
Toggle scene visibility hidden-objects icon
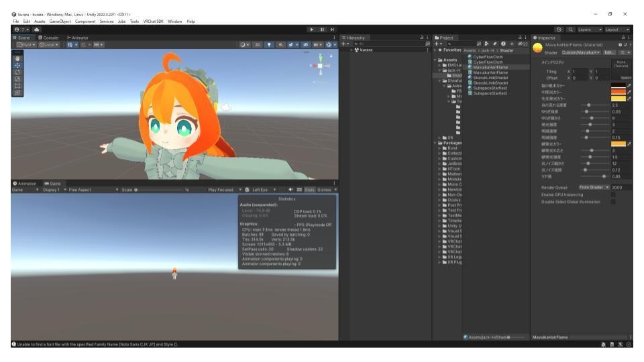point(306,45)
